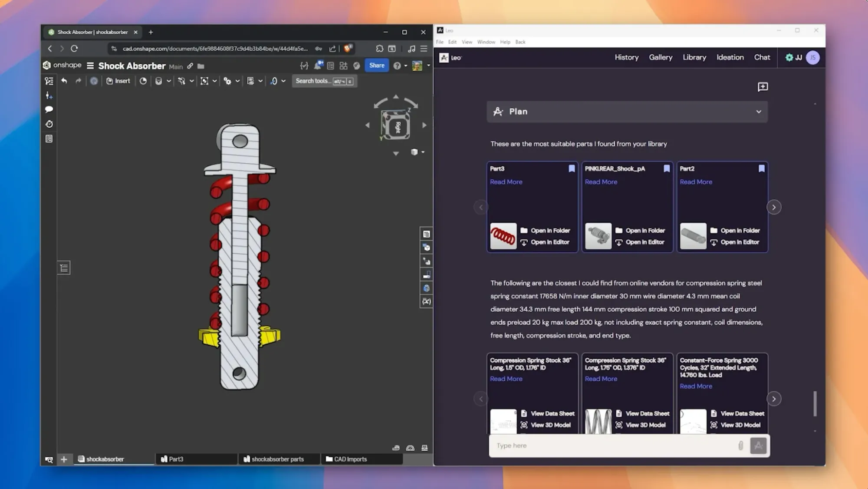Select the Insert tool in Onshape

click(x=118, y=81)
